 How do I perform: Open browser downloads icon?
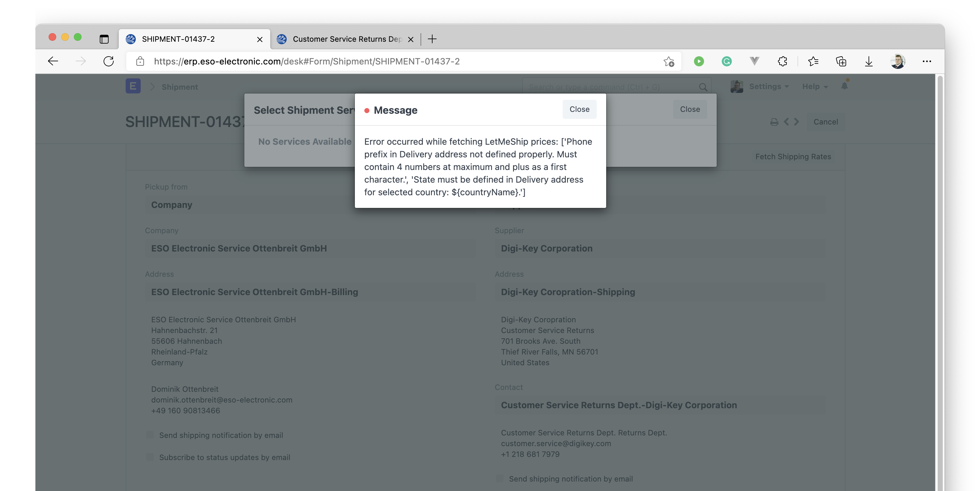click(869, 61)
